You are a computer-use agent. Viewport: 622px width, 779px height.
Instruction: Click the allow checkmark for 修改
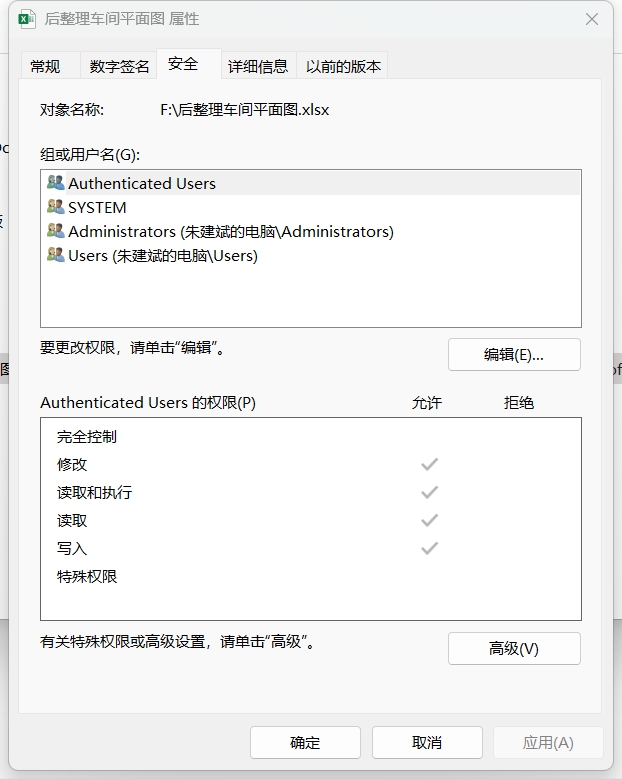[429, 465]
